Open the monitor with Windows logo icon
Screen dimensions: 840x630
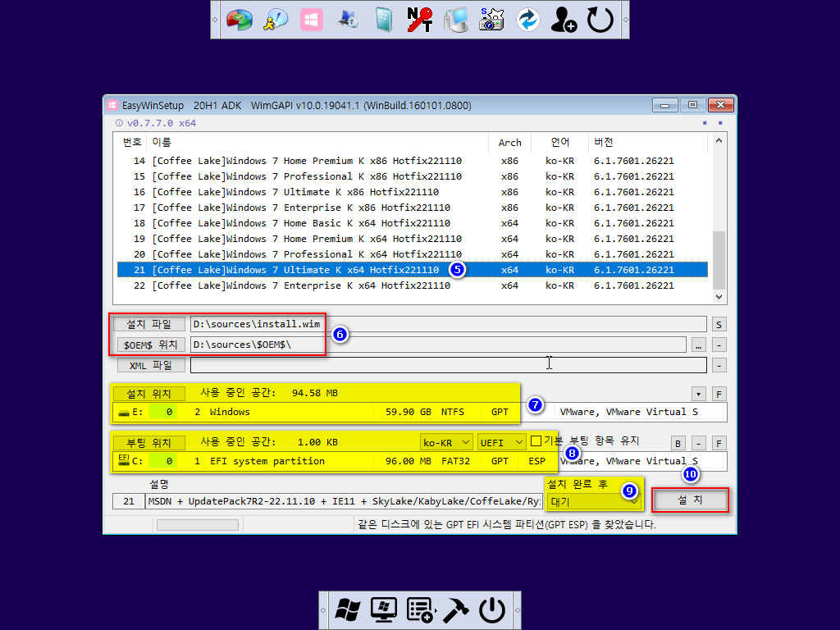(x=384, y=610)
